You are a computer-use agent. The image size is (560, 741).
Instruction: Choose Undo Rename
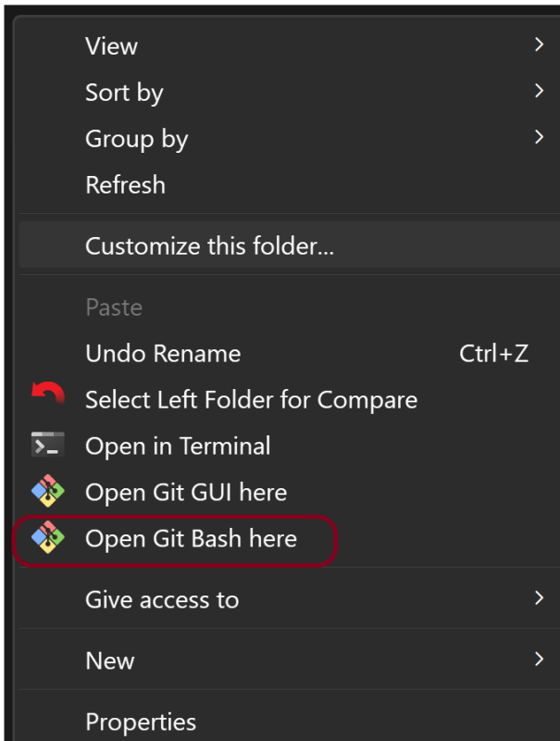163,353
